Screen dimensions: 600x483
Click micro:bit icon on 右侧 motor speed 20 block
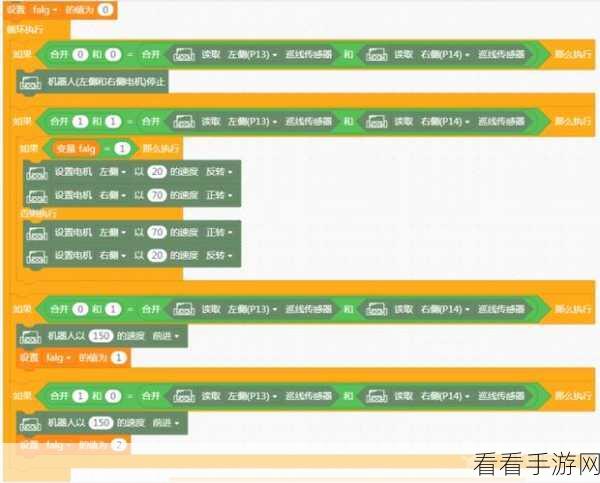pyautogui.click(x=37, y=257)
